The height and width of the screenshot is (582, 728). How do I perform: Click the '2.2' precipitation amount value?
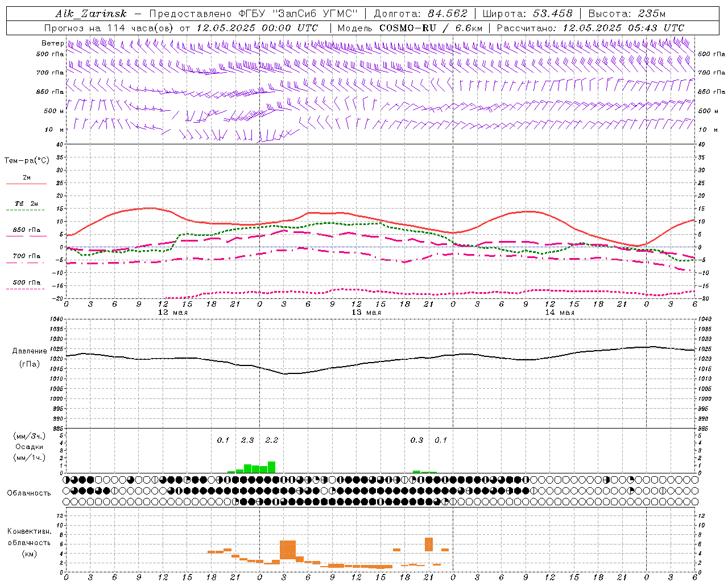[x=272, y=440]
